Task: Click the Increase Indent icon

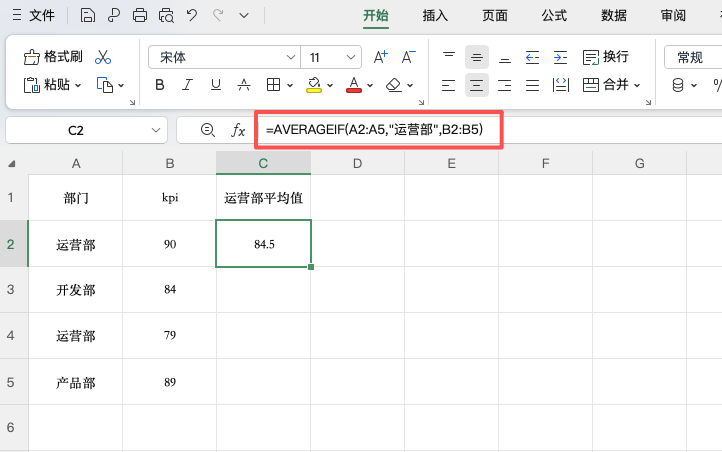Action: [x=560, y=57]
